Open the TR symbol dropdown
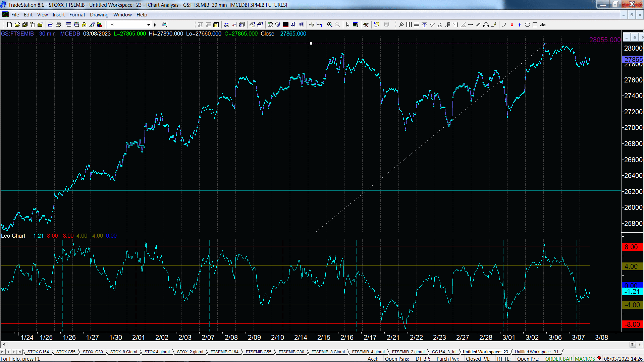Image resolution: width=644 pixels, height=362 pixels. (149, 25)
